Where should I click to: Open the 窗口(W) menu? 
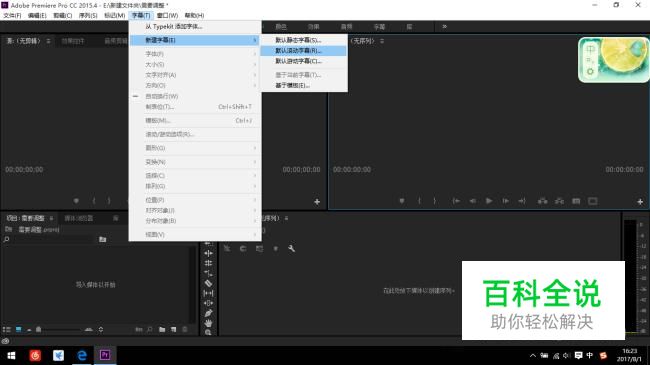[x=167, y=15]
